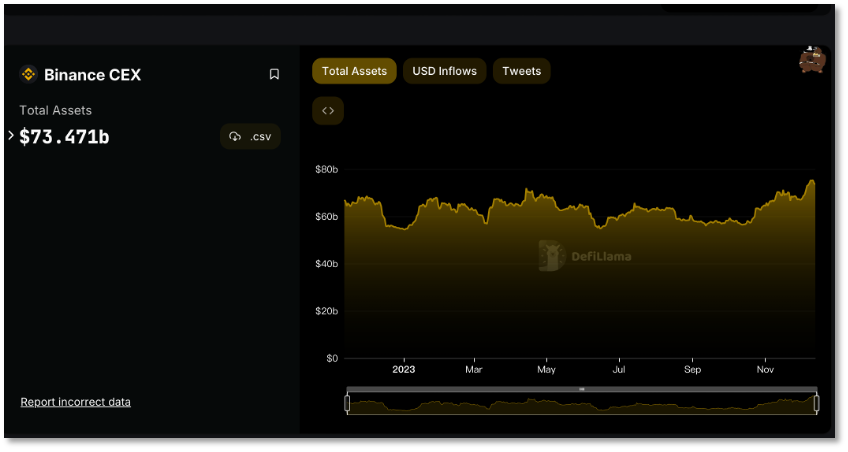Open the Report incorrect data link

coord(75,402)
